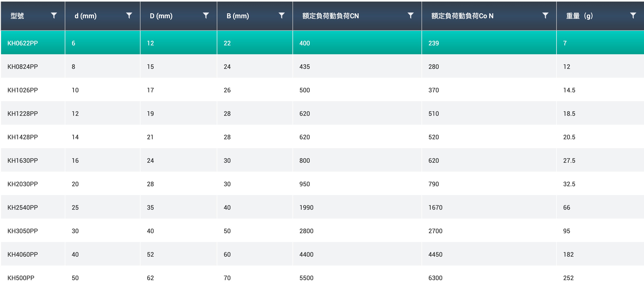644x289 pixels.
Task: Click the 型號 column header label
Action: (17, 16)
